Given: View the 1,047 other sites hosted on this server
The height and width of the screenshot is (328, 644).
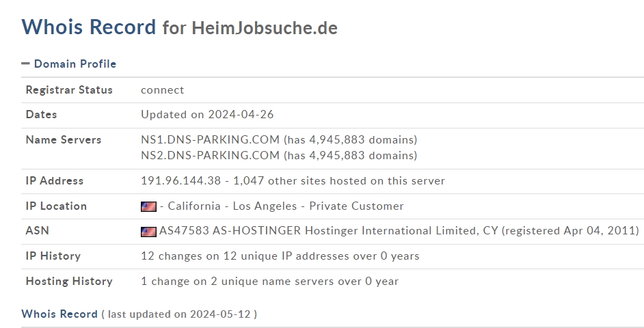Looking at the screenshot, I should (x=339, y=180).
